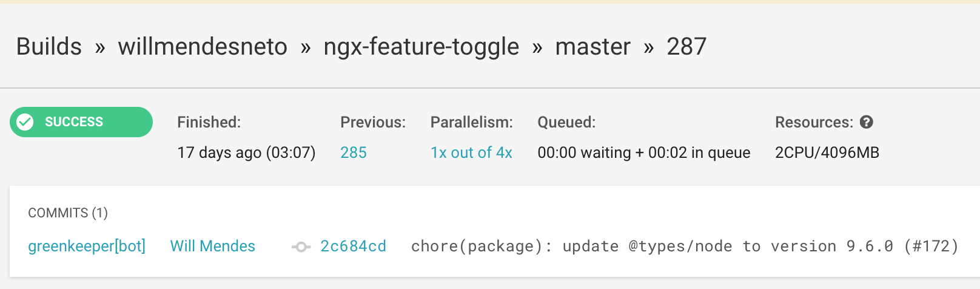Open commit hash 2c684cd
This screenshot has height=289, width=980.
pos(353,246)
